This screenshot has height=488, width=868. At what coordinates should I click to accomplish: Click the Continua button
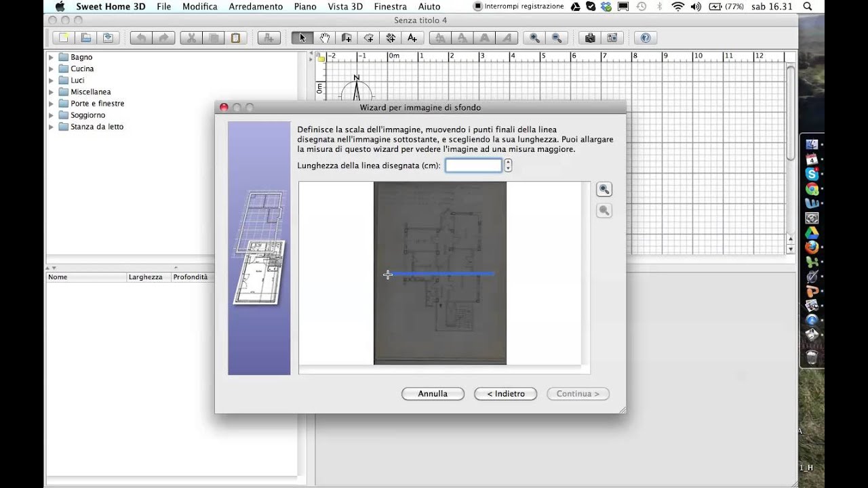(578, 394)
